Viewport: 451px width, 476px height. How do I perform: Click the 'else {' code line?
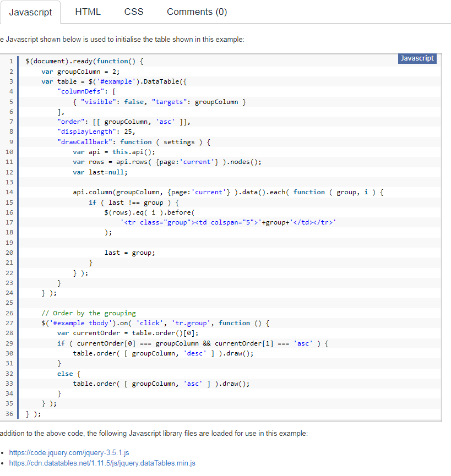[69, 374]
